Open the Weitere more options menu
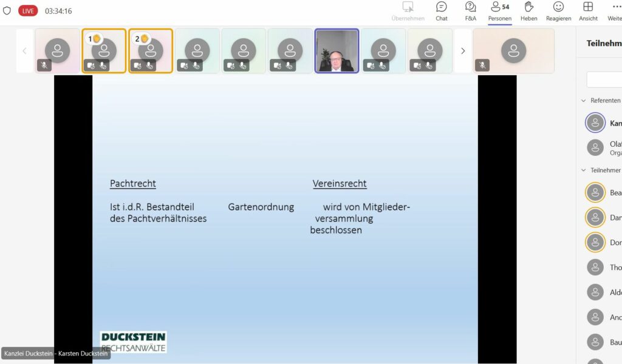Image resolution: width=622 pixels, height=364 pixels. click(x=615, y=11)
